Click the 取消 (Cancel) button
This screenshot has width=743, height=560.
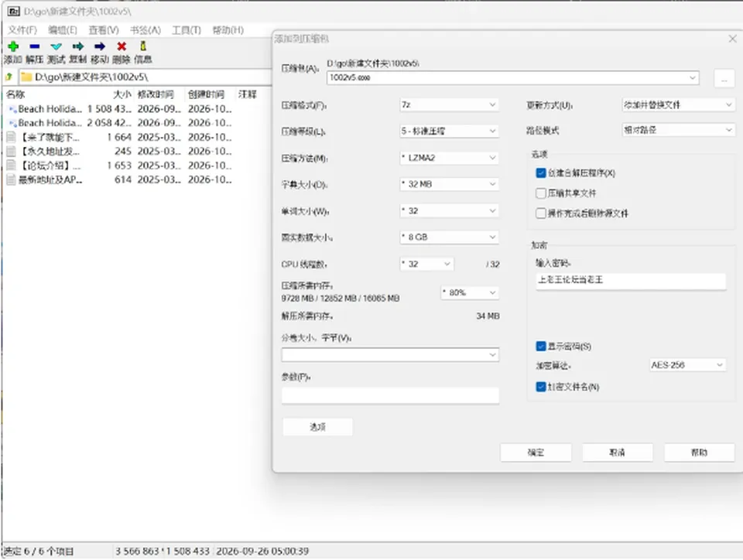click(x=618, y=452)
